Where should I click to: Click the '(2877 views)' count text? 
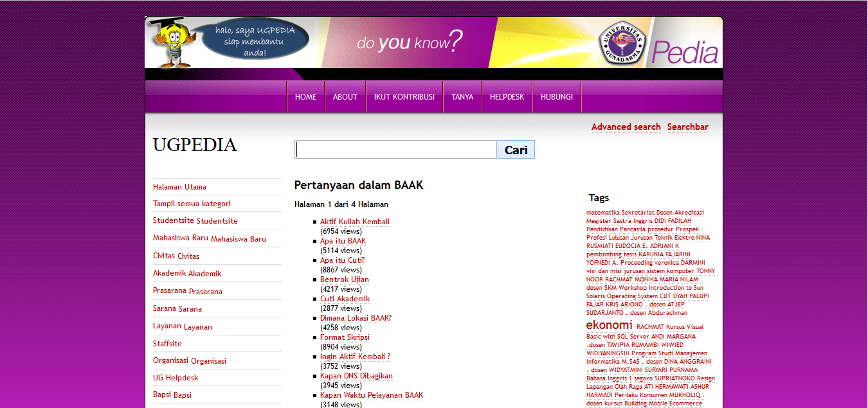(x=341, y=308)
